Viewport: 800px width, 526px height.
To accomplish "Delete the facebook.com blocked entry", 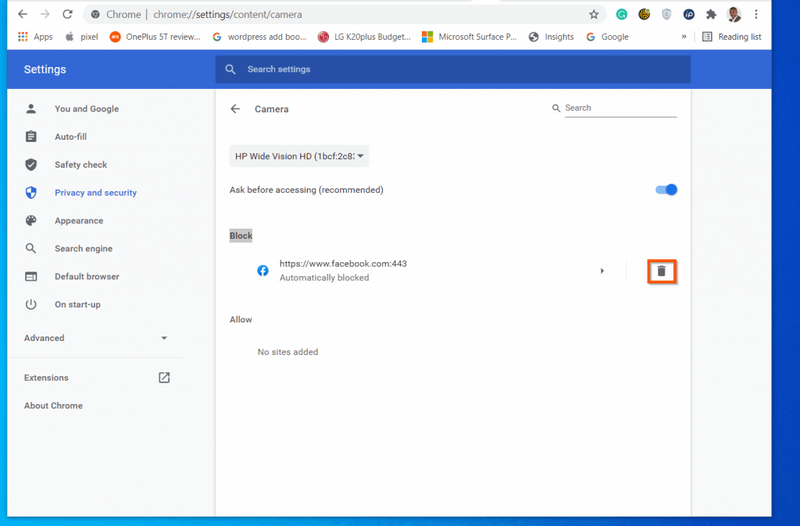I will [662, 271].
